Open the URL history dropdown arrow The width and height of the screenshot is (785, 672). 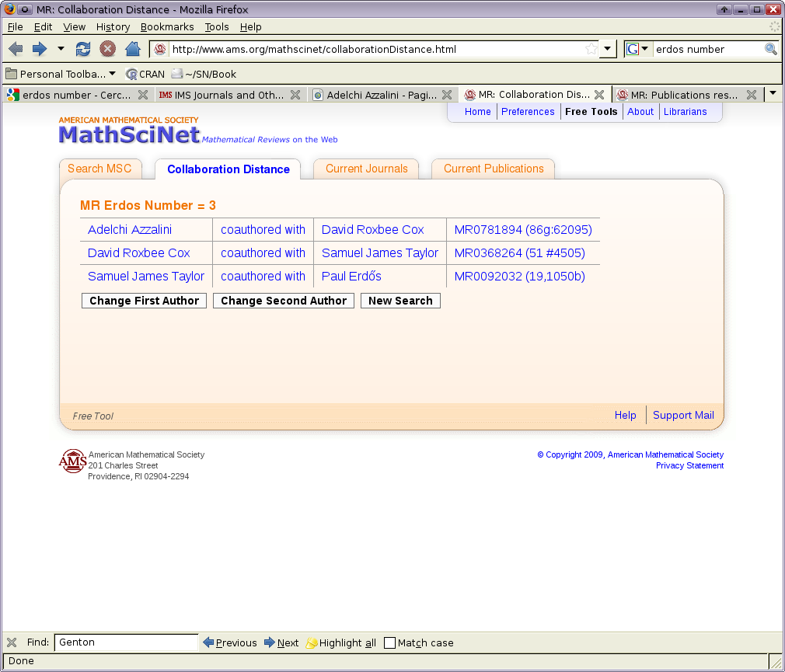[607, 49]
